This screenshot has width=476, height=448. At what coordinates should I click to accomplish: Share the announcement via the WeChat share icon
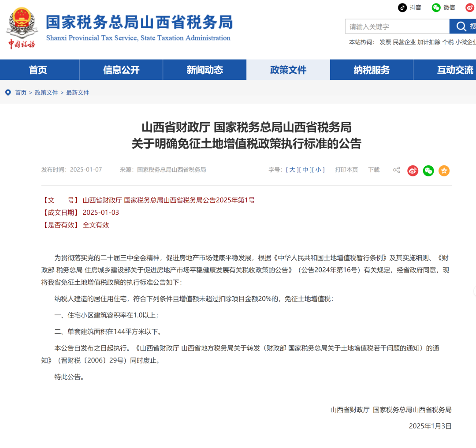coord(428,170)
